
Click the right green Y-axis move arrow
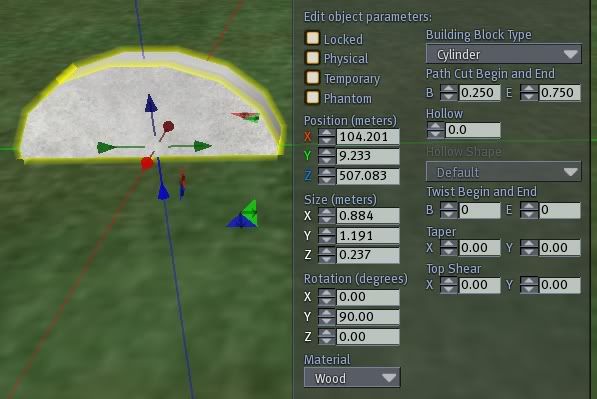(x=203, y=146)
